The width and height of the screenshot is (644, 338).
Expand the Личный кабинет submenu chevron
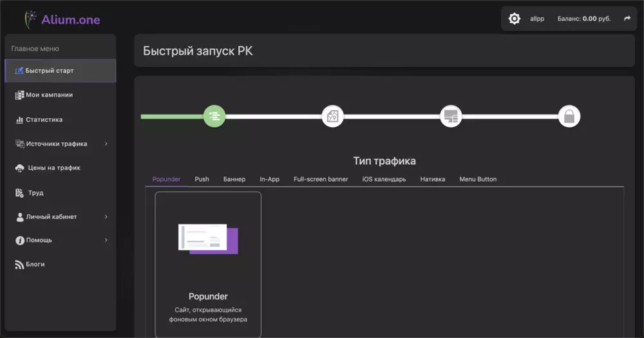[106, 216]
